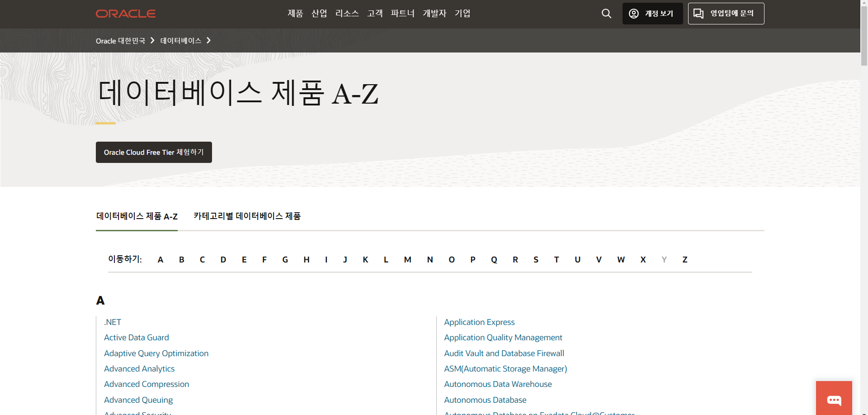Jump to letter W section
The image size is (868, 415).
(x=621, y=259)
